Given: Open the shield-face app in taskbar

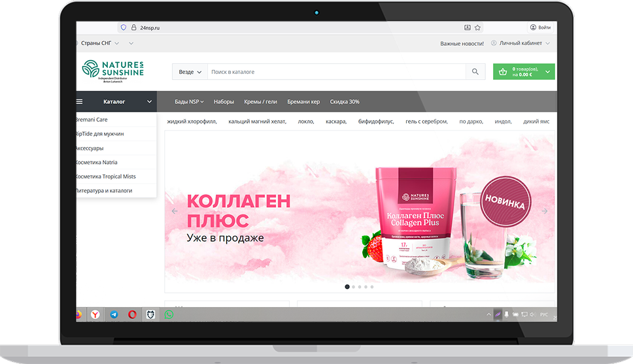Looking at the screenshot, I should pos(150,315).
